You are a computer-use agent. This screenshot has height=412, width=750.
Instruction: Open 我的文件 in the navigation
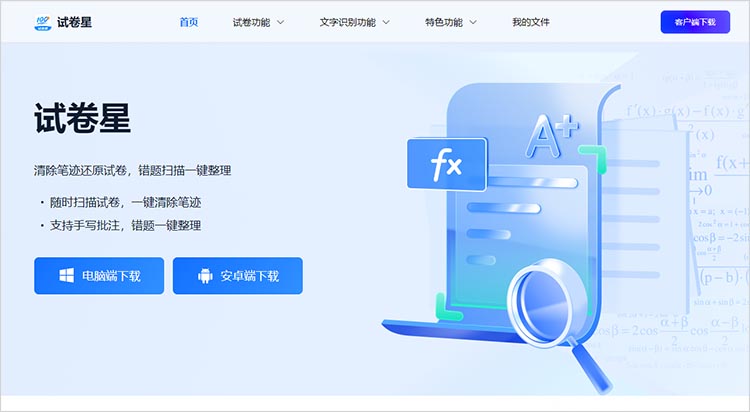pyautogui.click(x=530, y=22)
